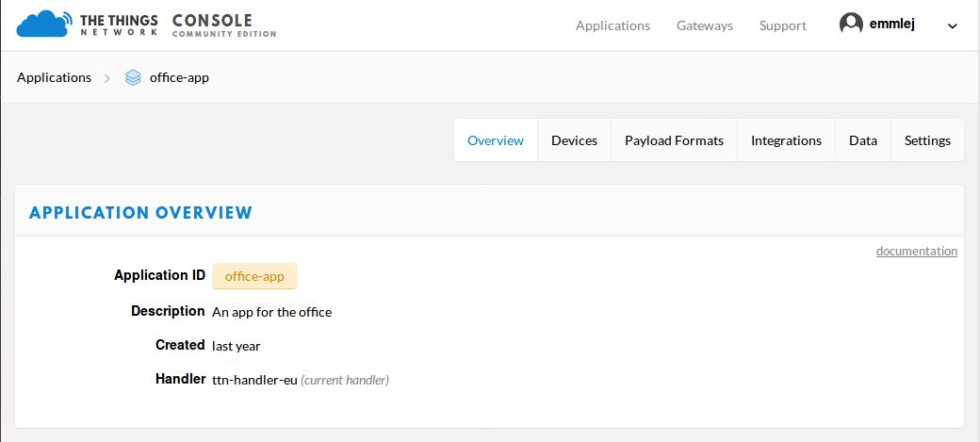Viewport: 980px width, 442px height.
Task: Switch to the Payload Formats tab
Action: coord(674,140)
